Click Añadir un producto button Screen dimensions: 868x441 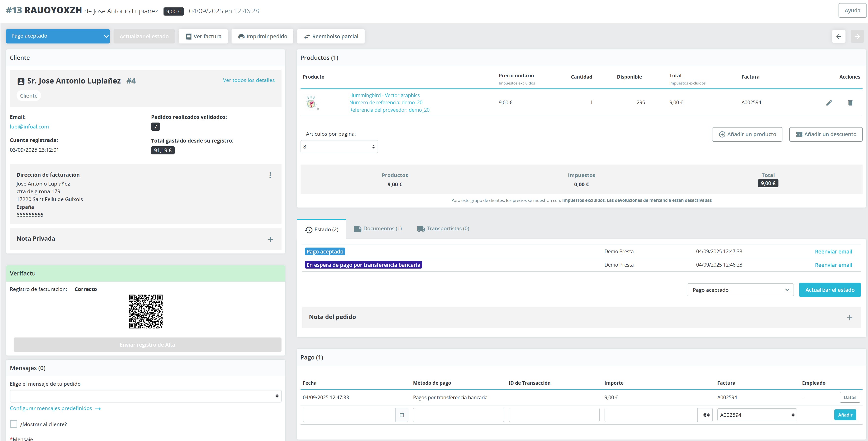[747, 134]
